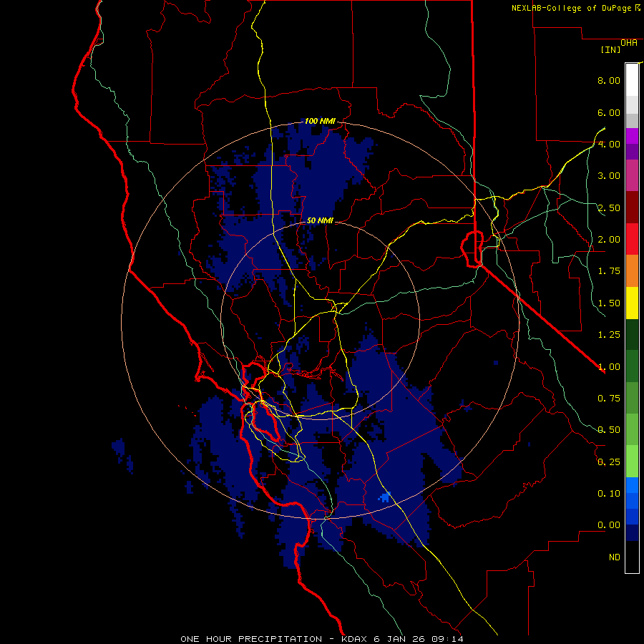The height and width of the screenshot is (644, 644).
Task: Click the 100 NMI range ring label
Action: (x=320, y=121)
